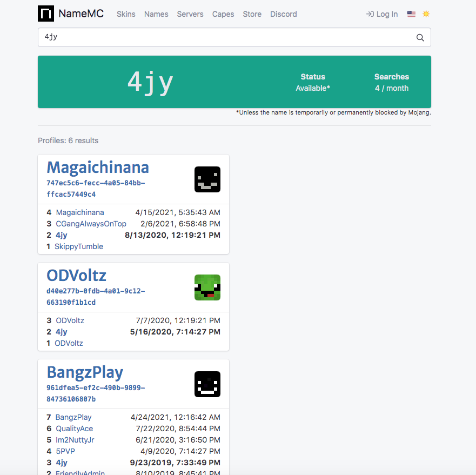Open Magaichinana's black skin face avatar
This screenshot has height=475, width=476.
[207, 179]
